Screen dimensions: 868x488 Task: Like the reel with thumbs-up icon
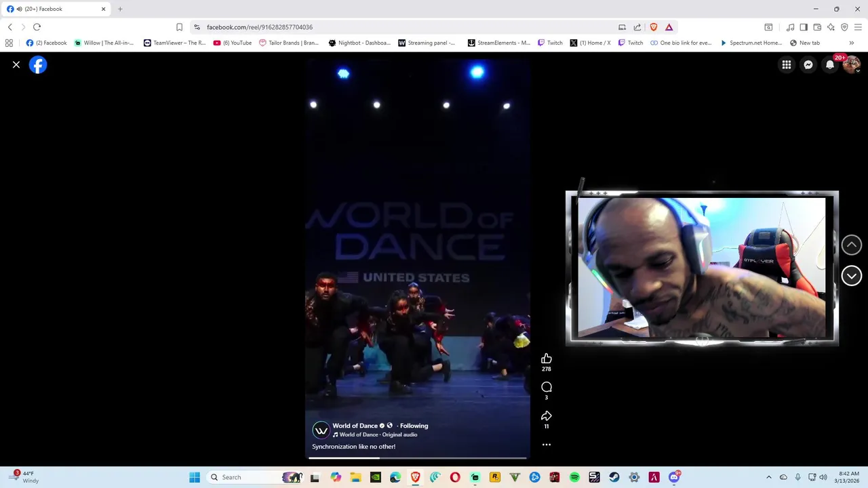coord(547,359)
